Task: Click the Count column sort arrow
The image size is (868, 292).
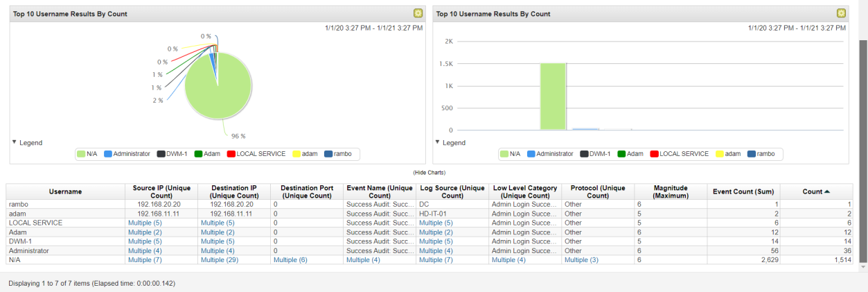Action: (826, 191)
